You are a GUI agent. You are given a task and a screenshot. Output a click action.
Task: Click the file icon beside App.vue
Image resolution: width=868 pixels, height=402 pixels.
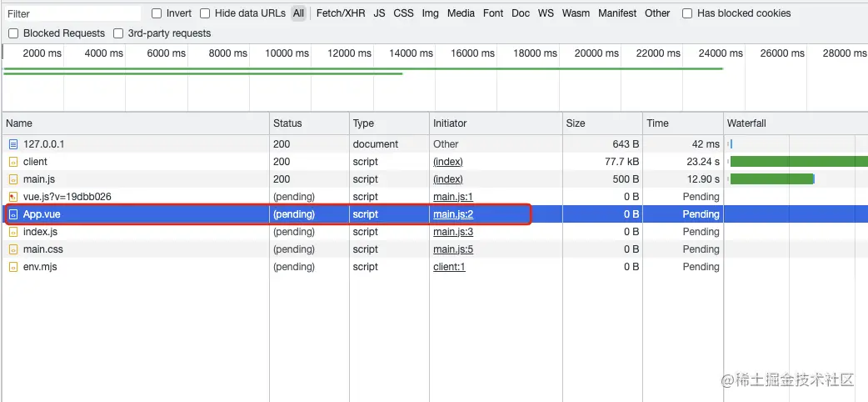coord(13,214)
